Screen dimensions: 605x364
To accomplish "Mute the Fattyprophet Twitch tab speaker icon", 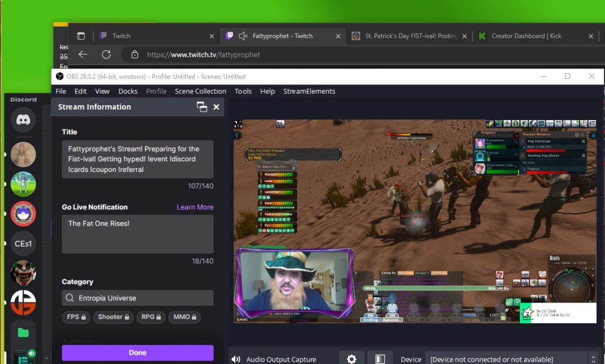I will click(x=243, y=36).
